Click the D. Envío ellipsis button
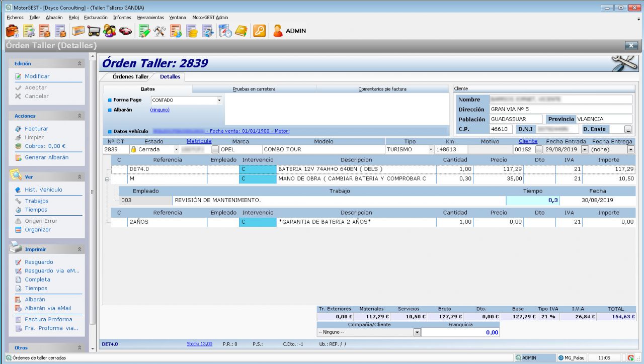 628,130
